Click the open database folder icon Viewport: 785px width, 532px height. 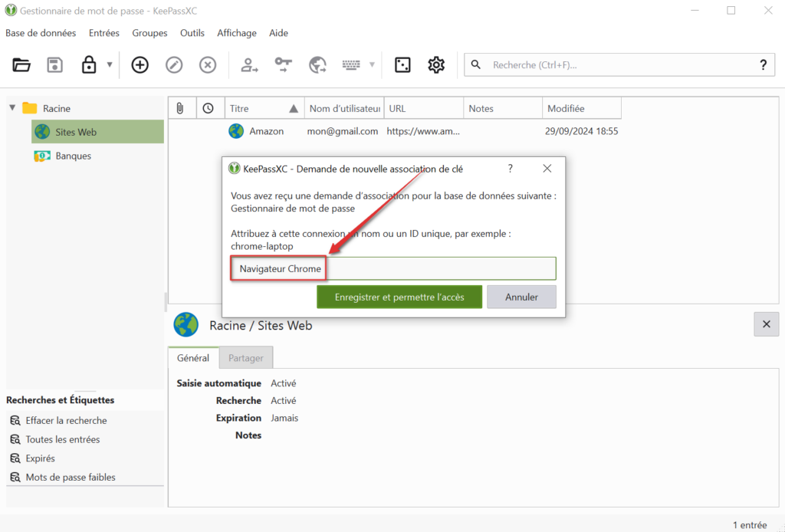(x=21, y=65)
